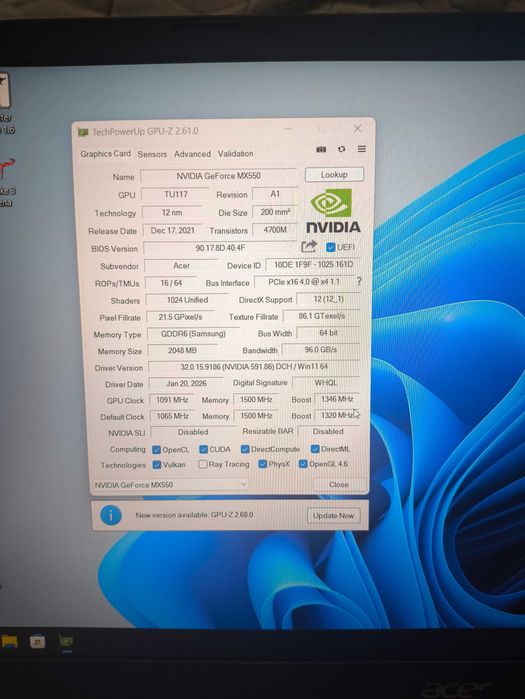Click the PCIe x16 4.0 bus interface value
This screenshot has height=699, width=525.
click(x=304, y=282)
